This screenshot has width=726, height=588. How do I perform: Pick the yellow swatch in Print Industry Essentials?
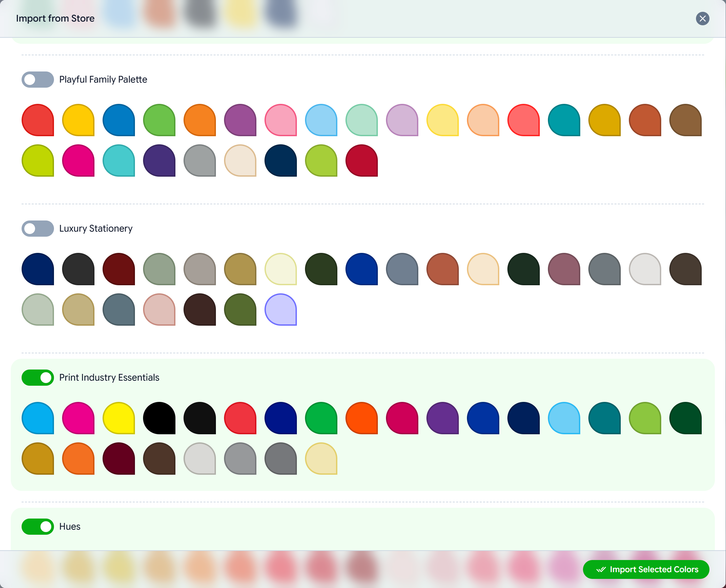pos(119,418)
